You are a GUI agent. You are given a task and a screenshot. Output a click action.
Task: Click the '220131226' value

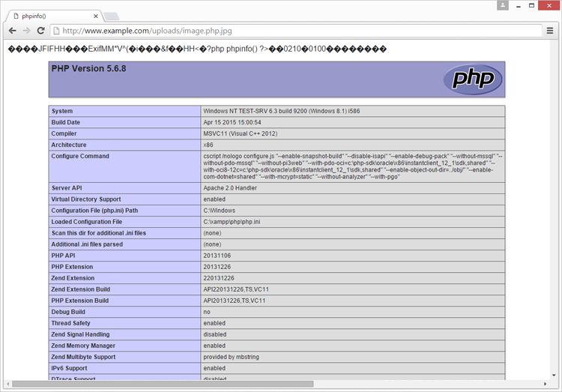click(219, 278)
